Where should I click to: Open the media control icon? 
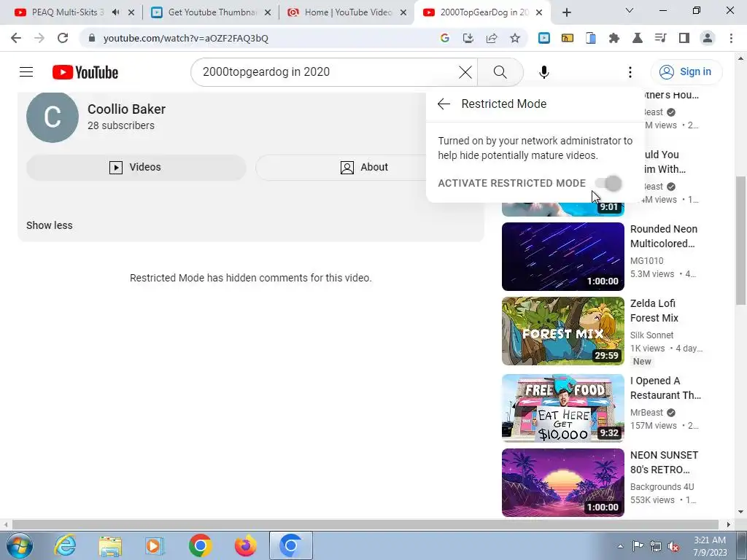661,38
